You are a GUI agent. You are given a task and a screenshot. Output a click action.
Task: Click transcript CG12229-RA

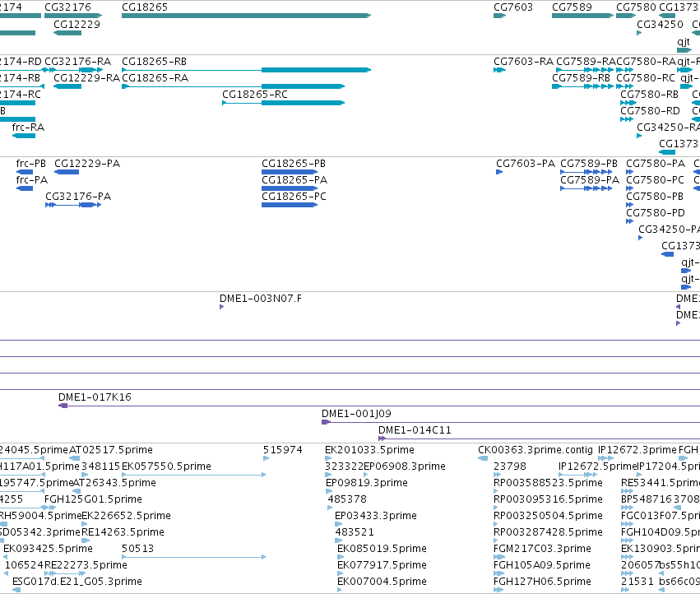(67, 86)
